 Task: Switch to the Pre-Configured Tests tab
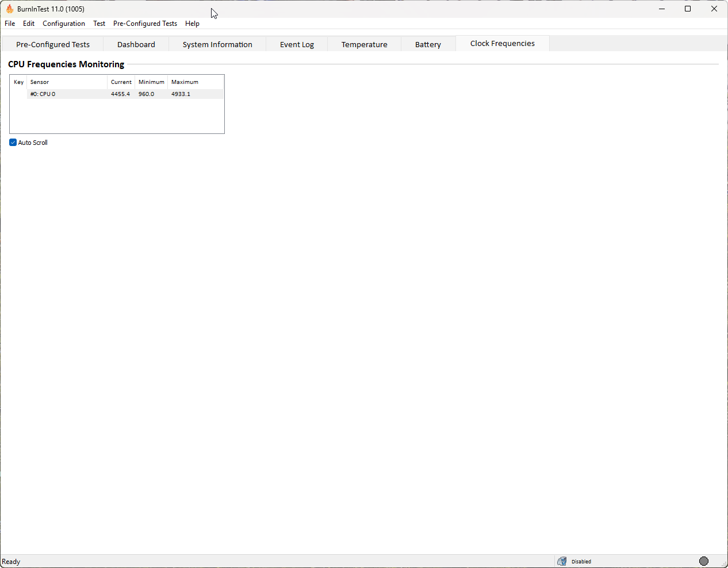tap(53, 44)
